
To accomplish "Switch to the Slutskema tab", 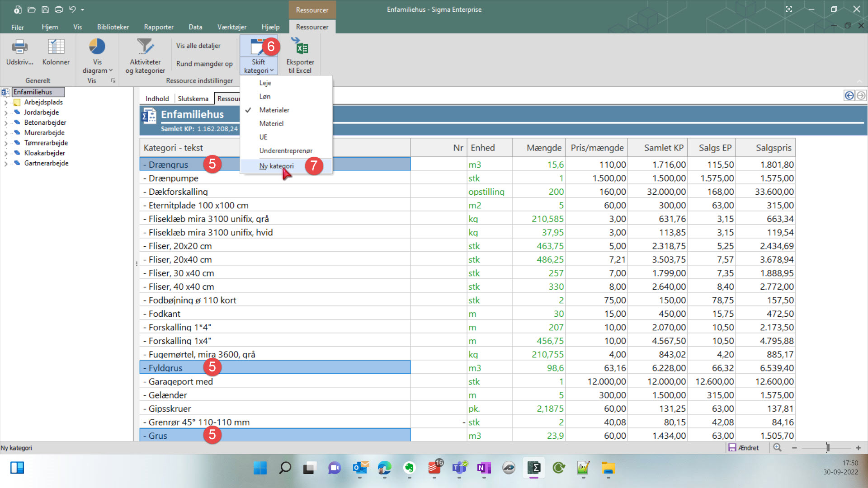I will (x=193, y=99).
